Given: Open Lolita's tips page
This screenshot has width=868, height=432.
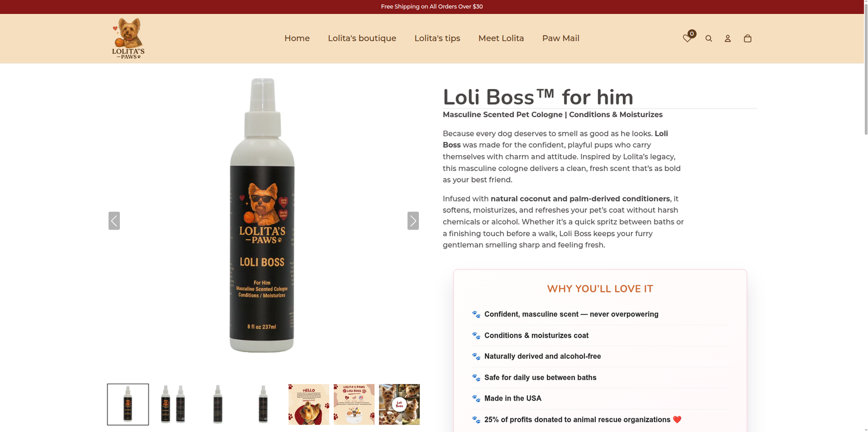Looking at the screenshot, I should coord(437,39).
